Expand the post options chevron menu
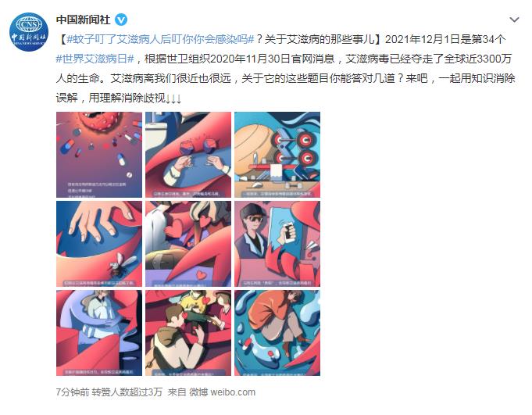532x415 pixels. pos(514,20)
